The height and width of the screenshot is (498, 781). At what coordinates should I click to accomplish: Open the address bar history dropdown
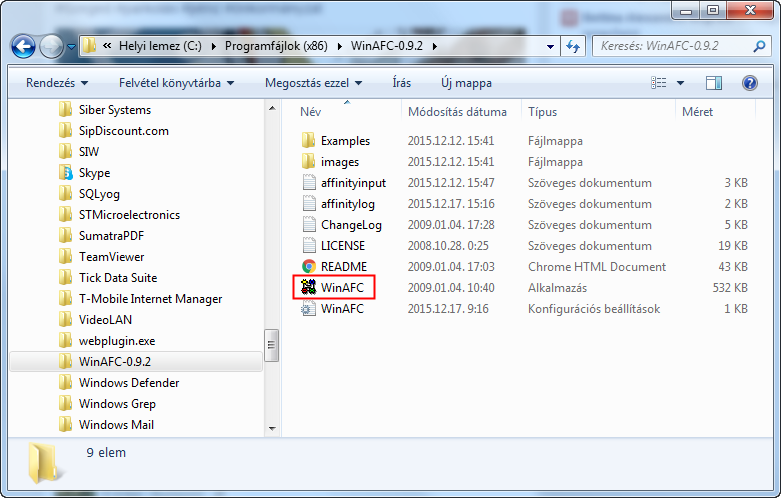550,46
